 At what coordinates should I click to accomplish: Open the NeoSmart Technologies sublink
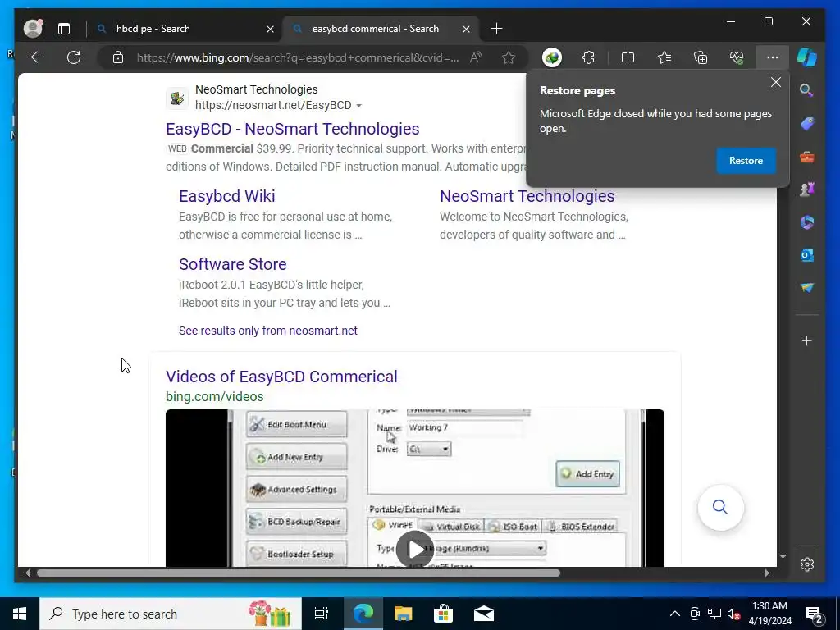point(527,196)
